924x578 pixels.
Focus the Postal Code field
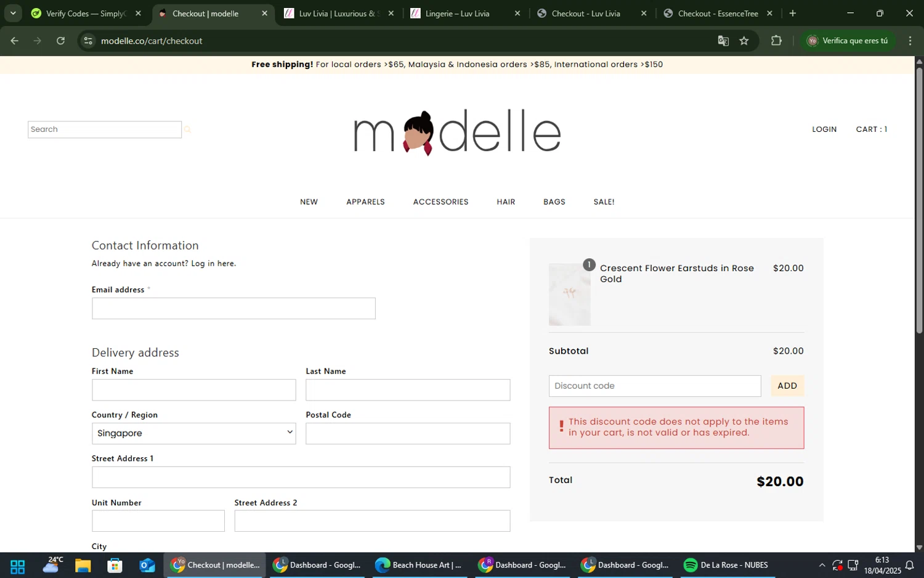408,434
